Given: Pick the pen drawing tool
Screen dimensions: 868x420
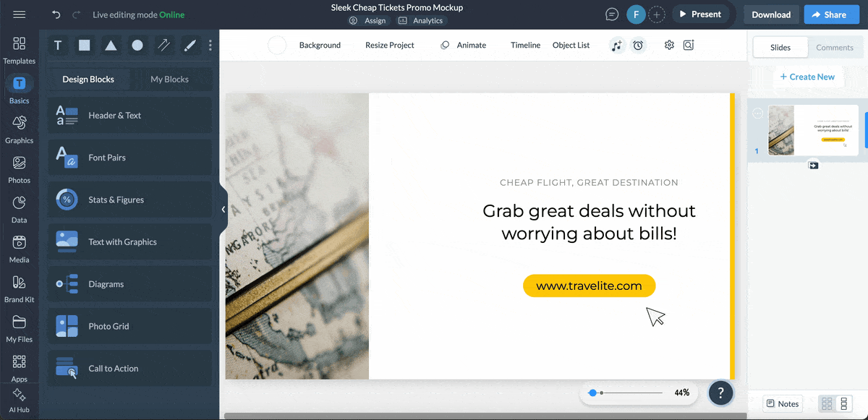Looking at the screenshot, I should (190, 46).
